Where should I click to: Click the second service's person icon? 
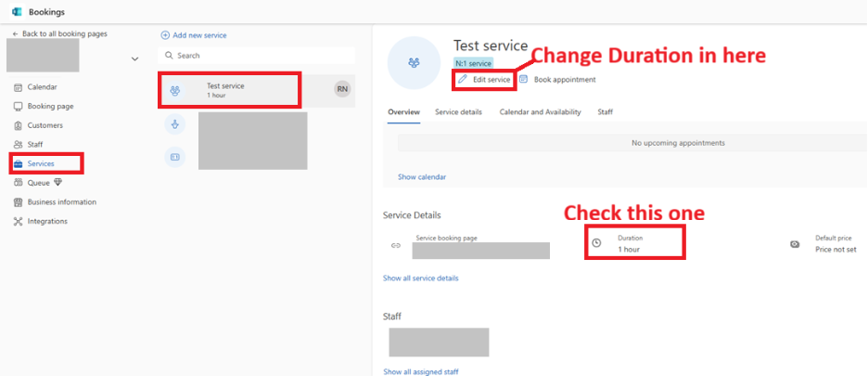175,124
